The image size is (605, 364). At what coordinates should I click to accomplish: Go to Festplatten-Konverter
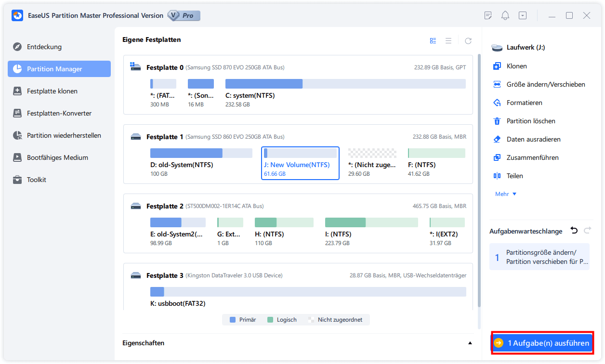(59, 113)
